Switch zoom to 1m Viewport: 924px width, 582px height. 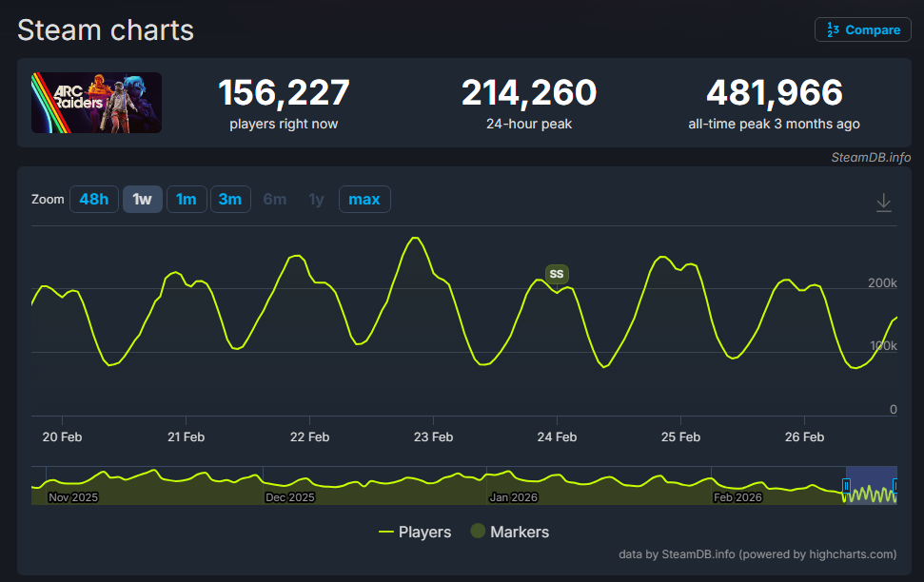[x=187, y=199]
